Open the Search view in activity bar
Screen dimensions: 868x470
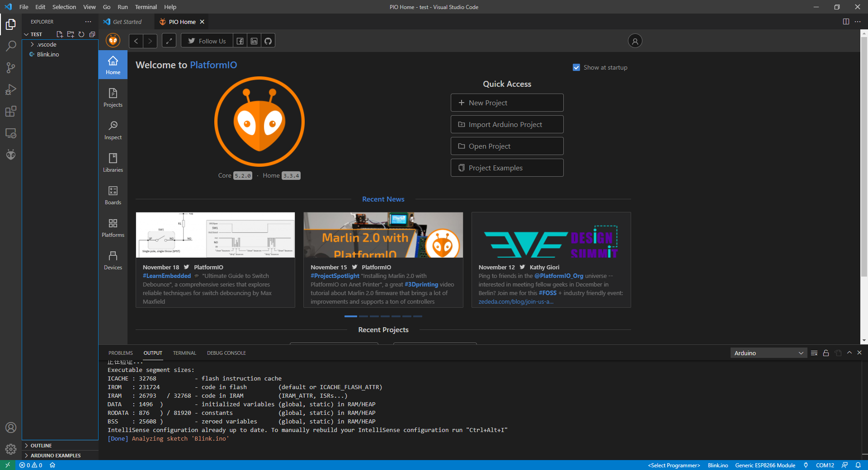click(11, 46)
